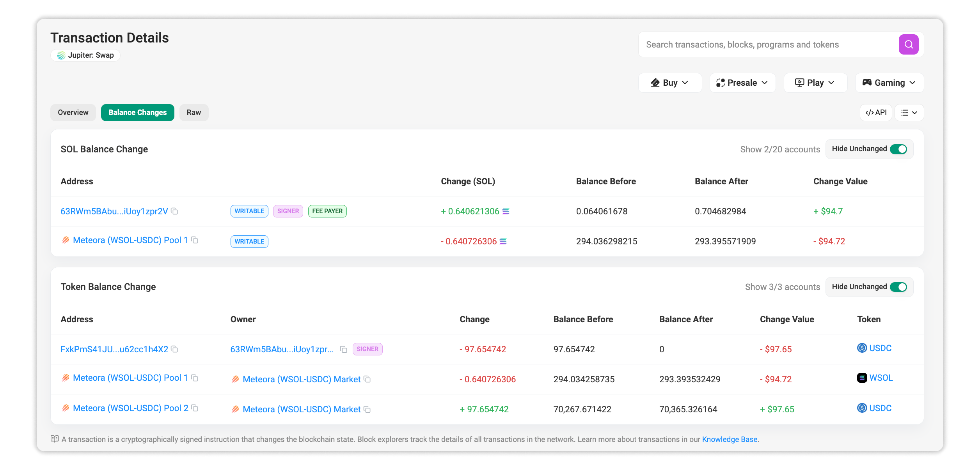Click the balance after value 293.393532429

(690, 380)
